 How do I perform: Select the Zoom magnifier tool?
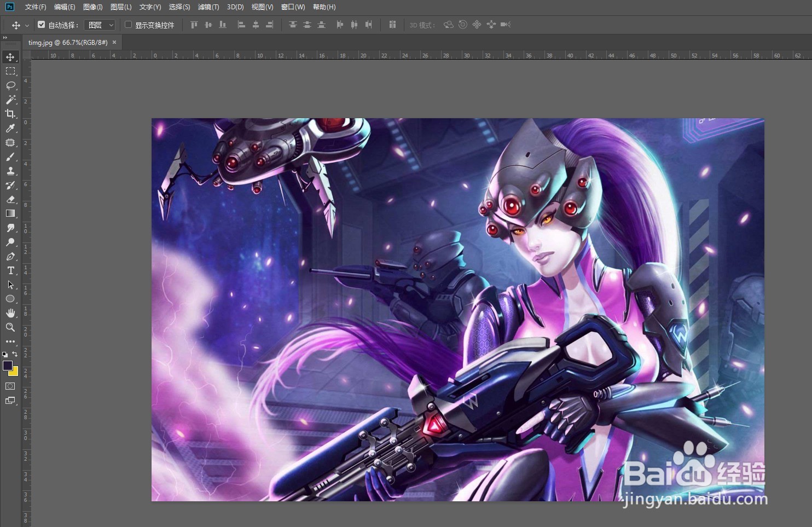(10, 327)
